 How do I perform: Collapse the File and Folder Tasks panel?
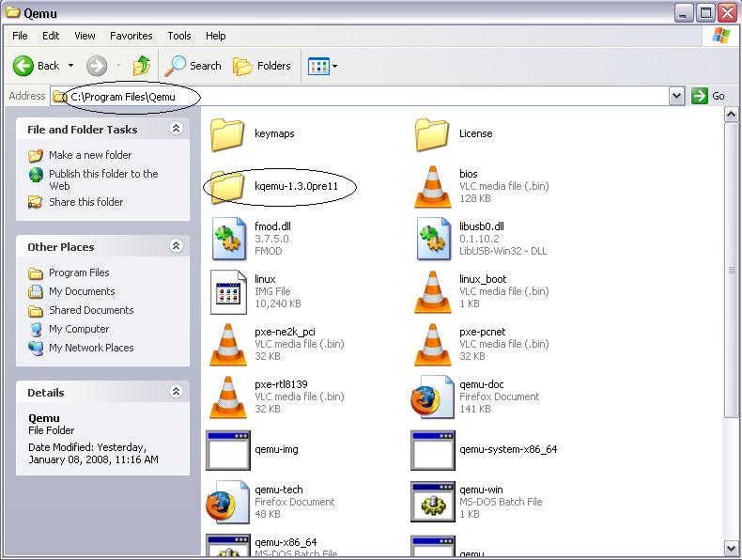point(176,129)
